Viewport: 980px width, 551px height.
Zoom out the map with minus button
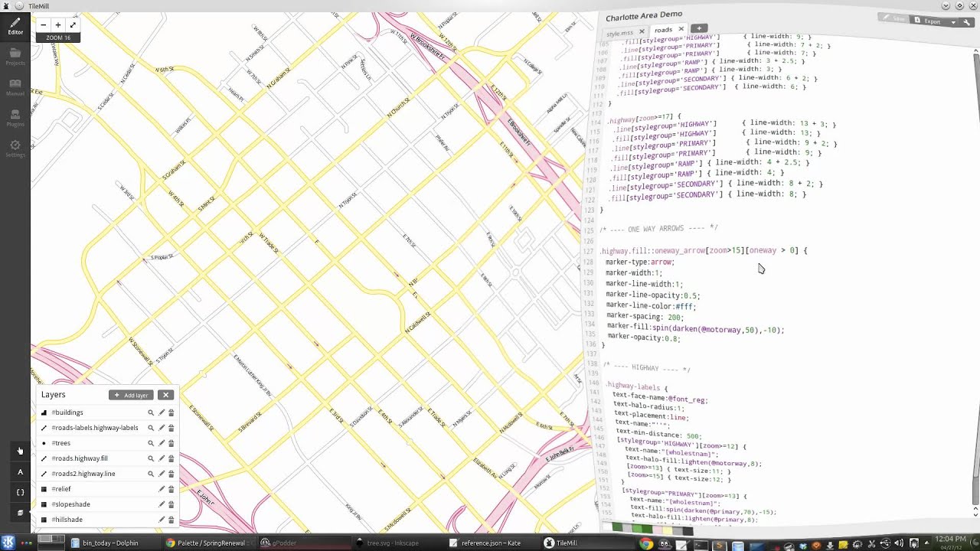(x=44, y=25)
